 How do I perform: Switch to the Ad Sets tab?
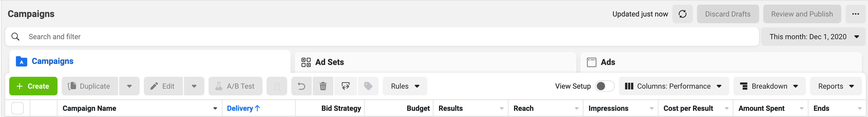435,62
